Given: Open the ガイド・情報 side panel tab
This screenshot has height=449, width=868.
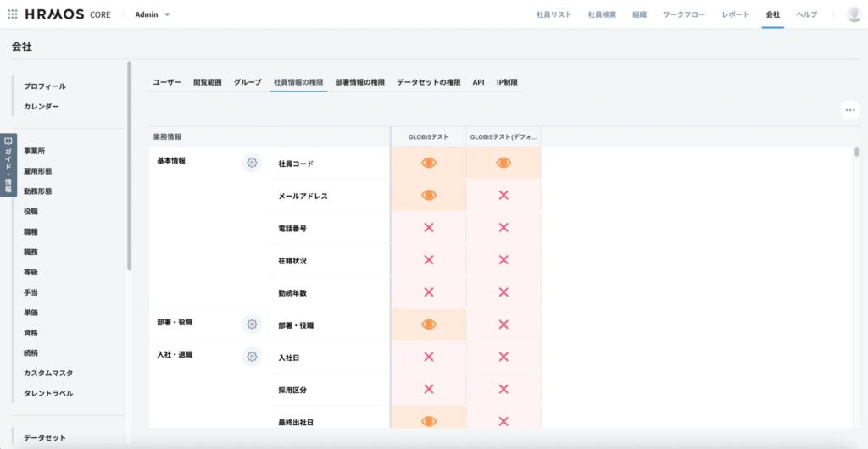Looking at the screenshot, I should [x=8, y=165].
